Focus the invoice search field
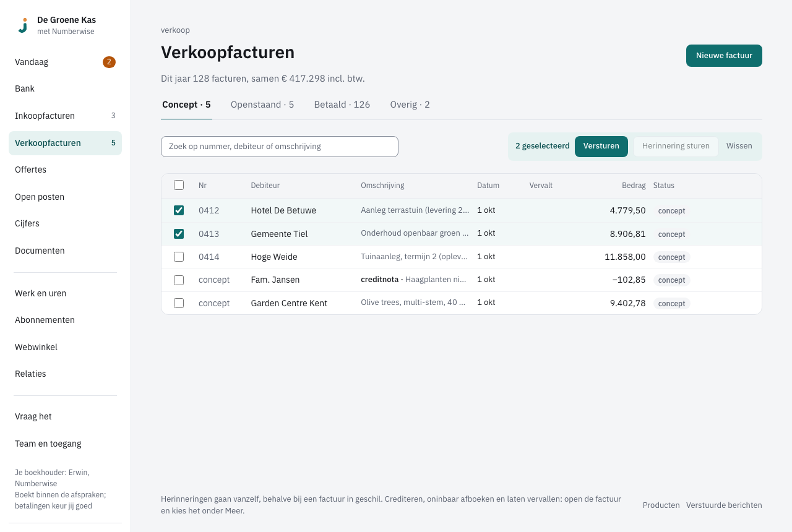 point(280,147)
